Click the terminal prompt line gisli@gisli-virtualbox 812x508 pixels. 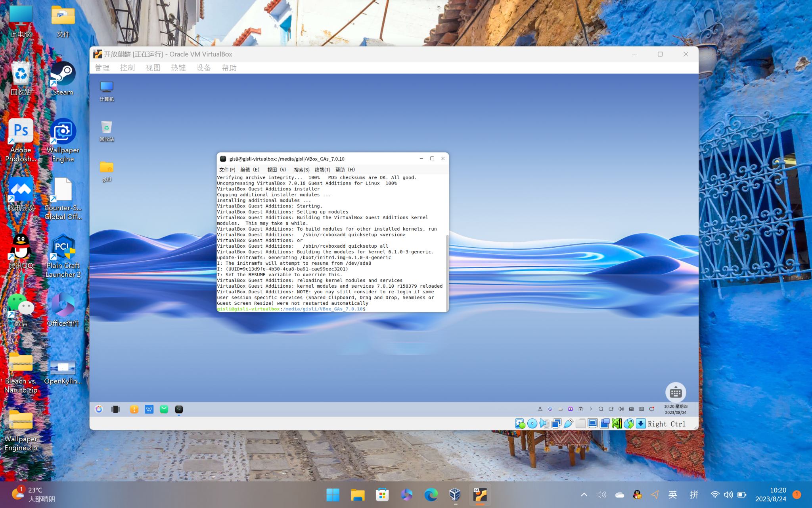click(291, 309)
